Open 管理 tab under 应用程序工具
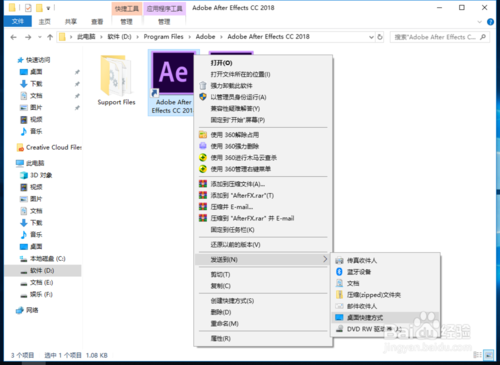This screenshot has width=500, height=365. pyautogui.click(x=164, y=22)
